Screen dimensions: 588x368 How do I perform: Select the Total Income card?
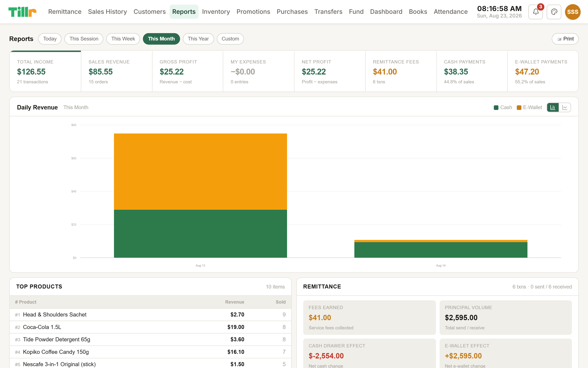tap(45, 71)
